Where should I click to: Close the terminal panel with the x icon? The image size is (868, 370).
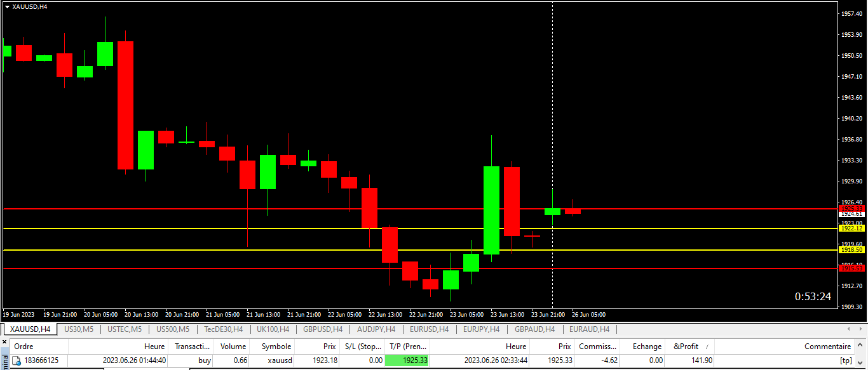[6, 343]
